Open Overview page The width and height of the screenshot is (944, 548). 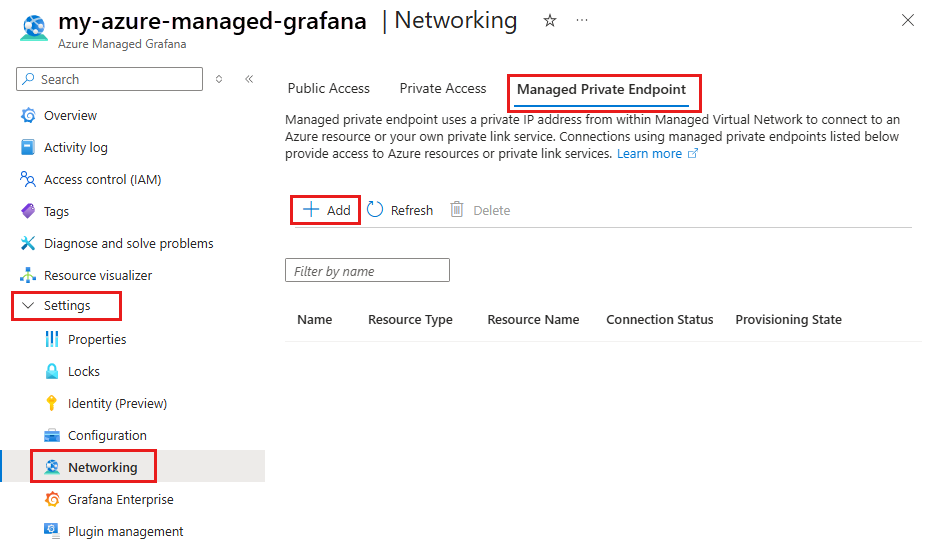tap(70, 115)
